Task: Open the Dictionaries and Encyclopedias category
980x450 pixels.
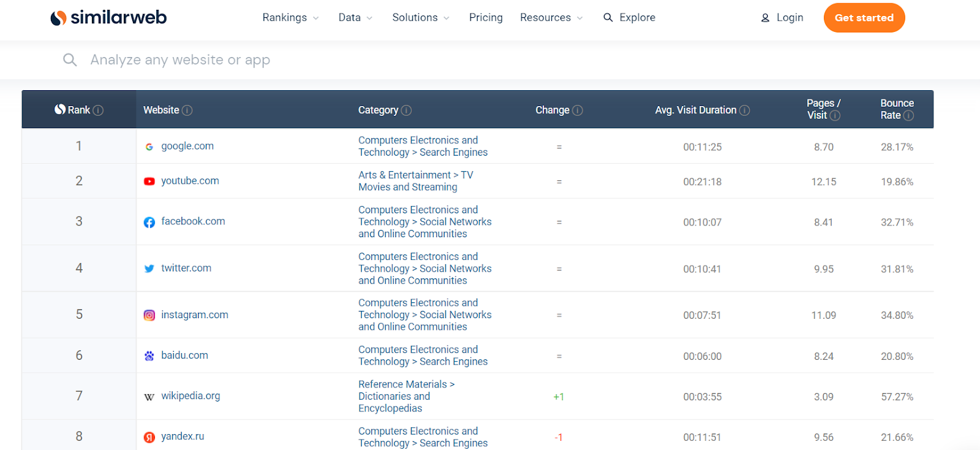Action: 407,396
